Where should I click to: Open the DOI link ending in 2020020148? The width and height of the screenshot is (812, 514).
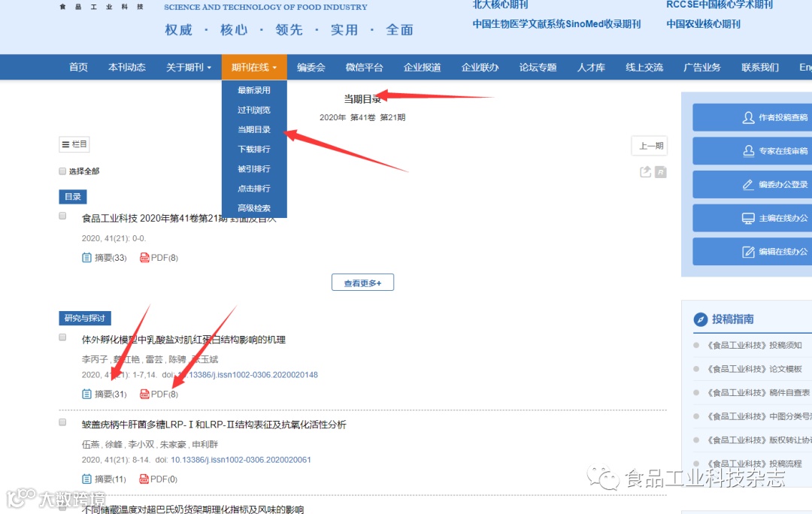[x=247, y=375]
